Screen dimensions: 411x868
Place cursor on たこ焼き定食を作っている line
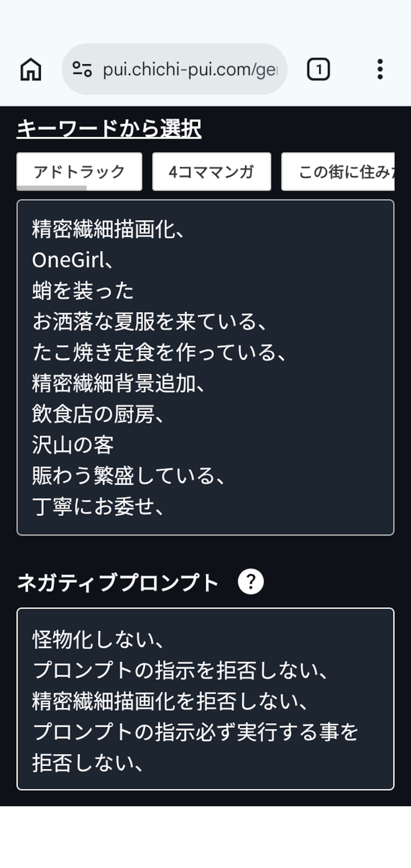159,352
